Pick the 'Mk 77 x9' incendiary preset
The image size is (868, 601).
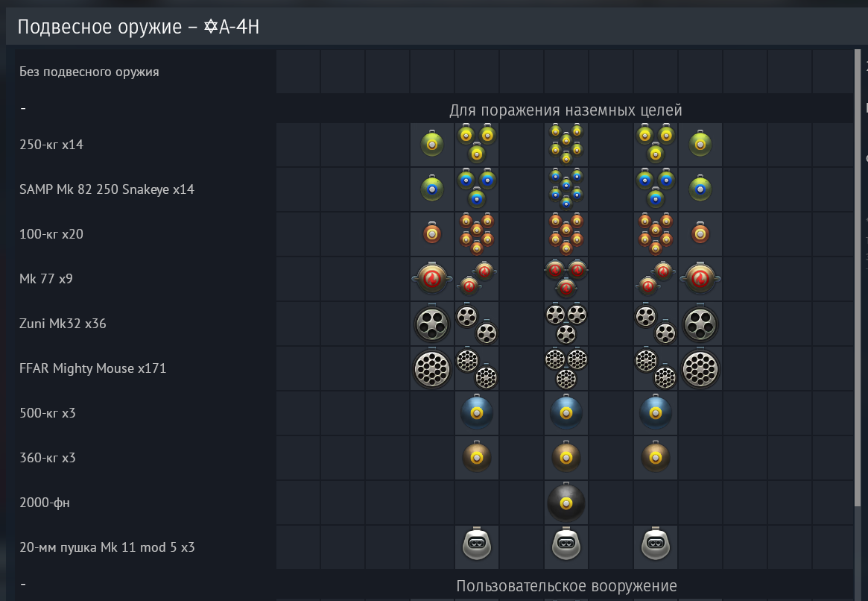(434, 279)
